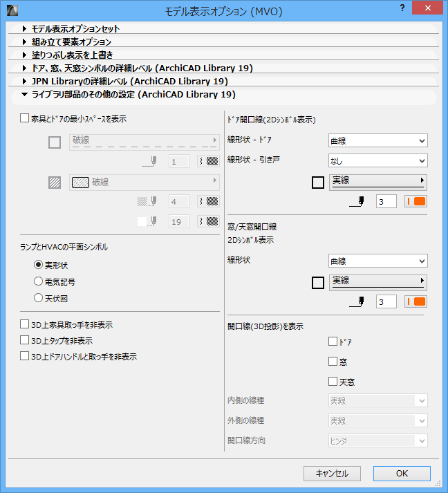Open the first 破線 line type selector
Image resolution: width=448 pixels, height=493 pixels.
(144, 142)
